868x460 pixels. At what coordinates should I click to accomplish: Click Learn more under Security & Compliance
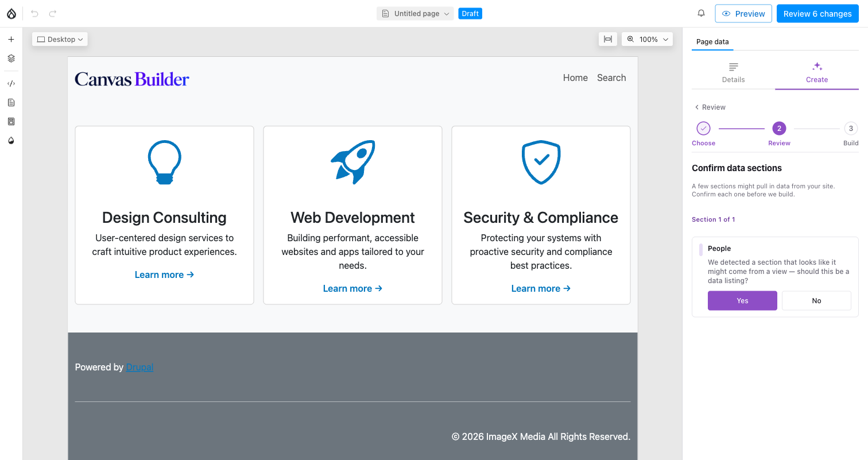click(x=541, y=288)
